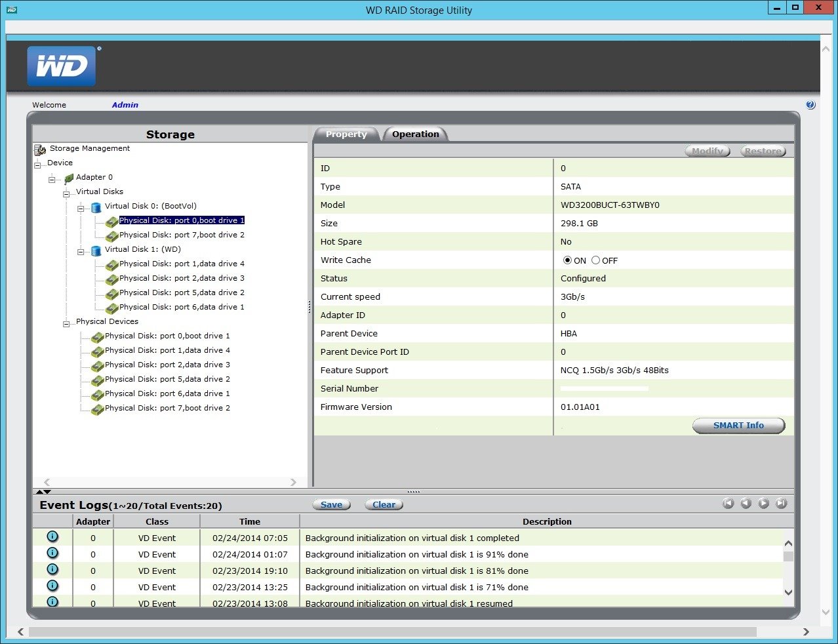Save the event logs
The width and height of the screenshot is (838, 644).
[331, 504]
